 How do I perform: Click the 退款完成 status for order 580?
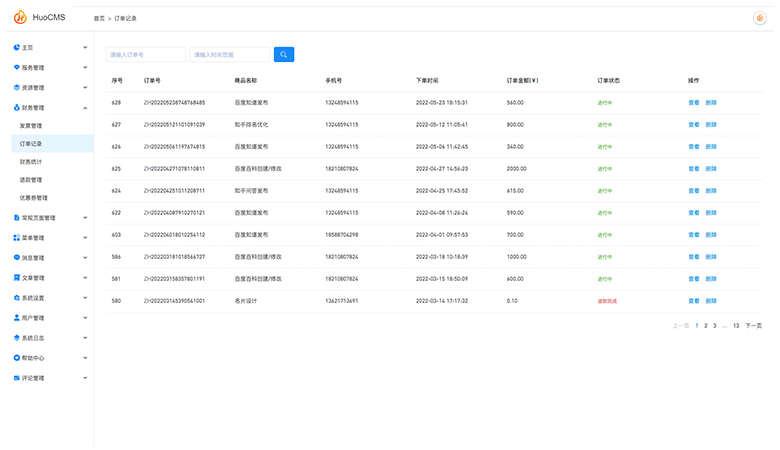pos(607,301)
